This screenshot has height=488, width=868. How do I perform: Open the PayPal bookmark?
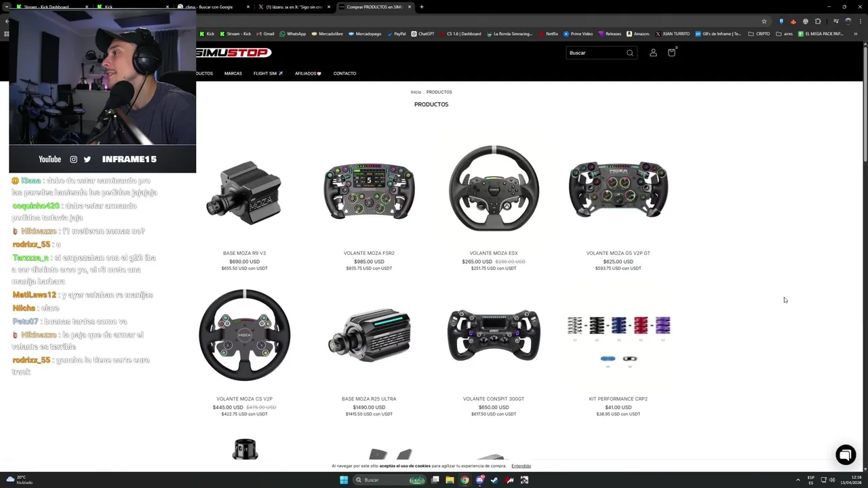point(396,34)
